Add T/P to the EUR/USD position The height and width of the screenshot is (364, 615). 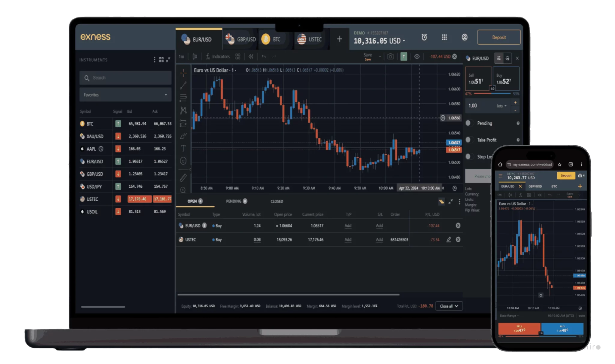tap(348, 226)
